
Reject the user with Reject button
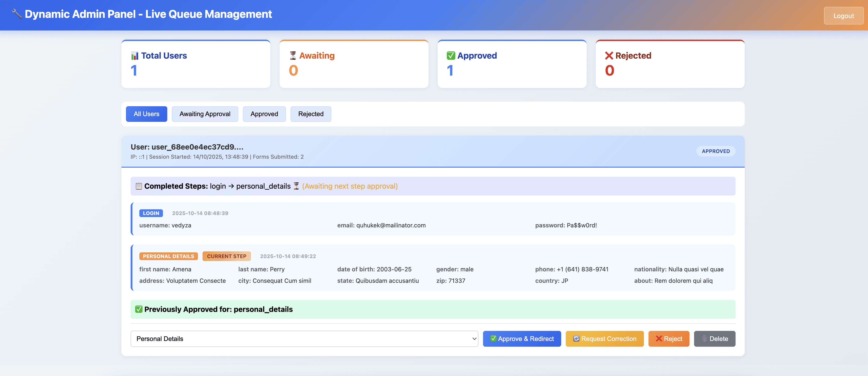[668, 339]
